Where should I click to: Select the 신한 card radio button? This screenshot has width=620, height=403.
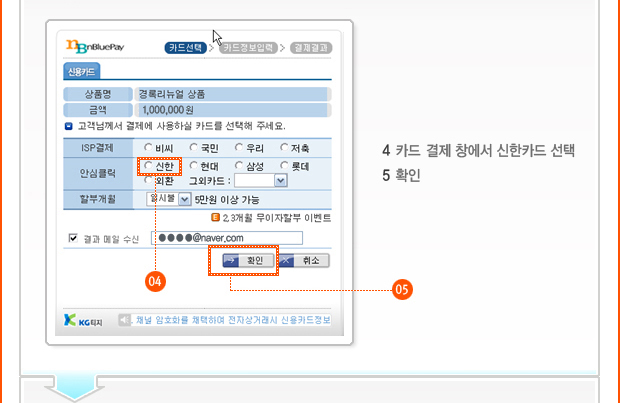click(x=148, y=165)
